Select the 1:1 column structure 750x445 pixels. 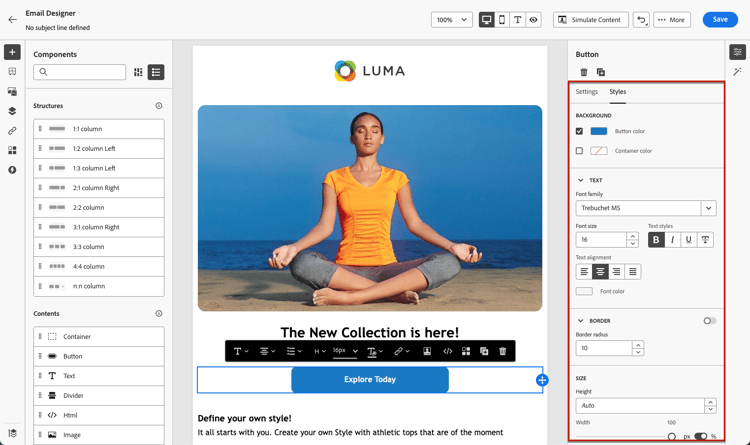pos(99,129)
